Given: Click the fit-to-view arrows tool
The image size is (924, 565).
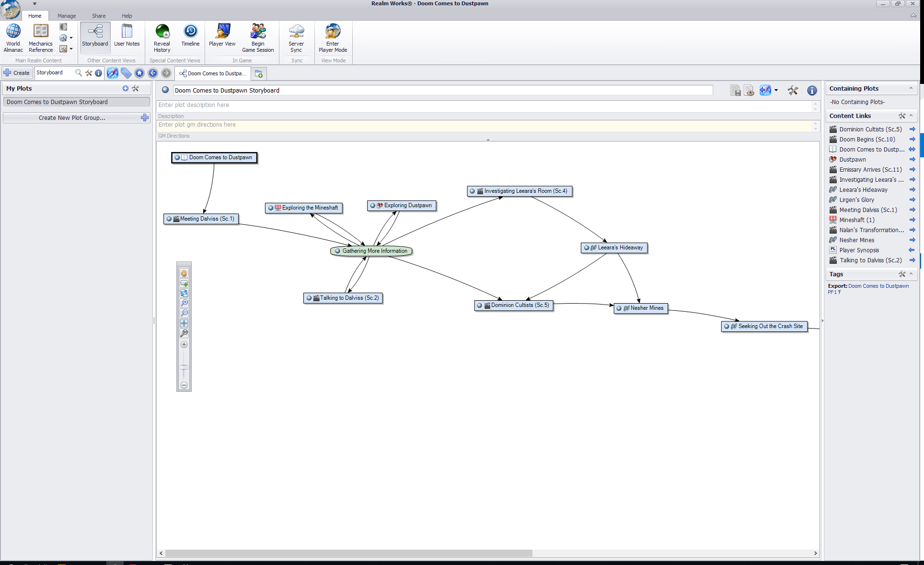Looking at the screenshot, I should coord(184,323).
